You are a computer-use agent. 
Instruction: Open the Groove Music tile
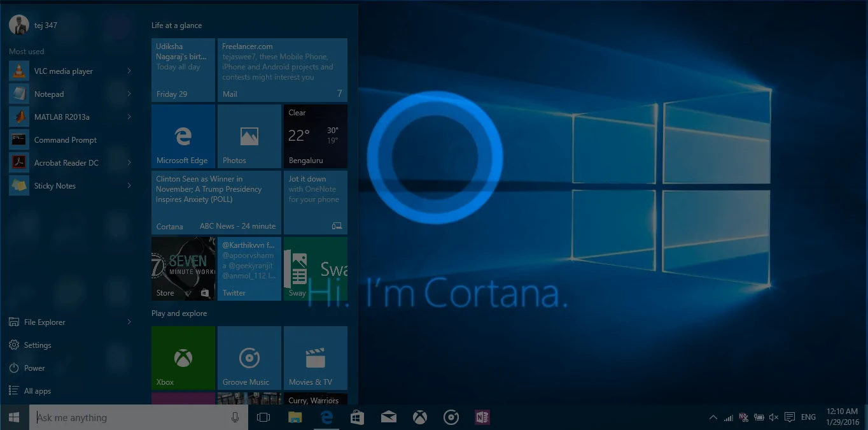pyautogui.click(x=249, y=358)
